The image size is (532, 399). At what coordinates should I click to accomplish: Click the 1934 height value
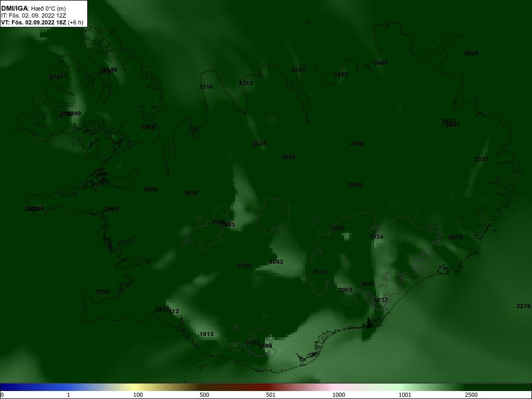pyautogui.click(x=376, y=237)
